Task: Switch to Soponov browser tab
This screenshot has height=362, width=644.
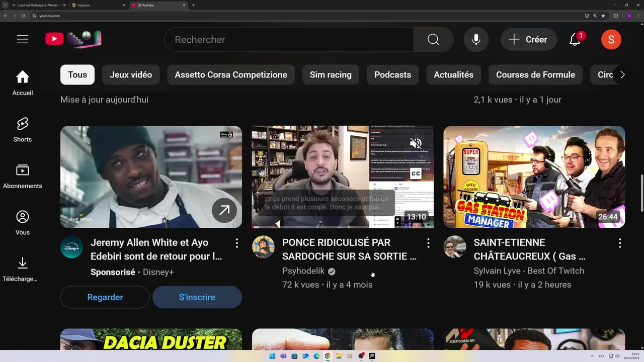Action: (x=98, y=5)
